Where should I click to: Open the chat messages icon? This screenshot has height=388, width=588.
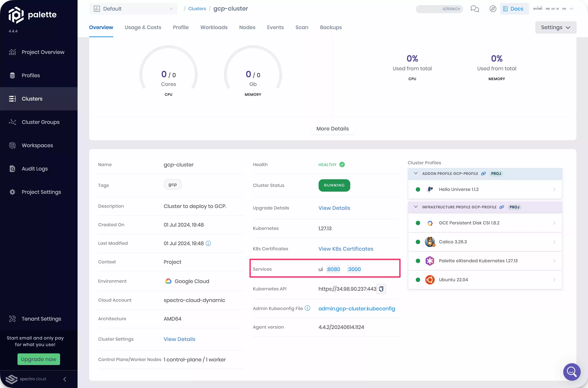pyautogui.click(x=475, y=9)
